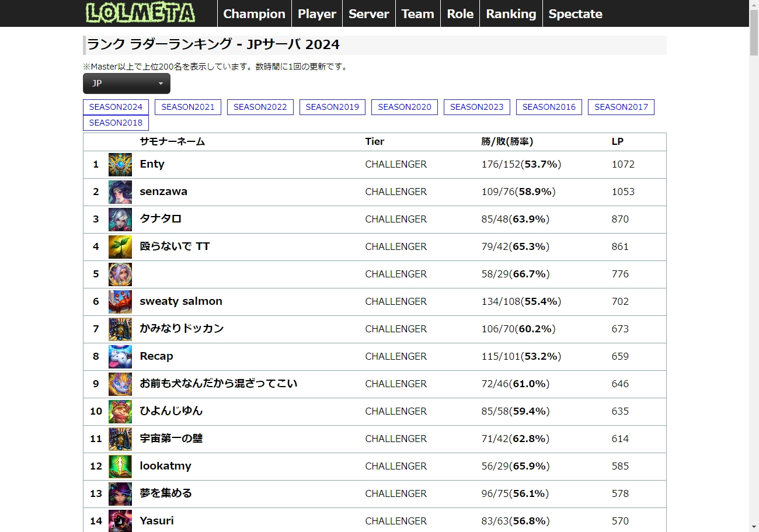The height and width of the screenshot is (532, 759).
Task: Switch to the Ranking menu item
Action: (x=511, y=13)
